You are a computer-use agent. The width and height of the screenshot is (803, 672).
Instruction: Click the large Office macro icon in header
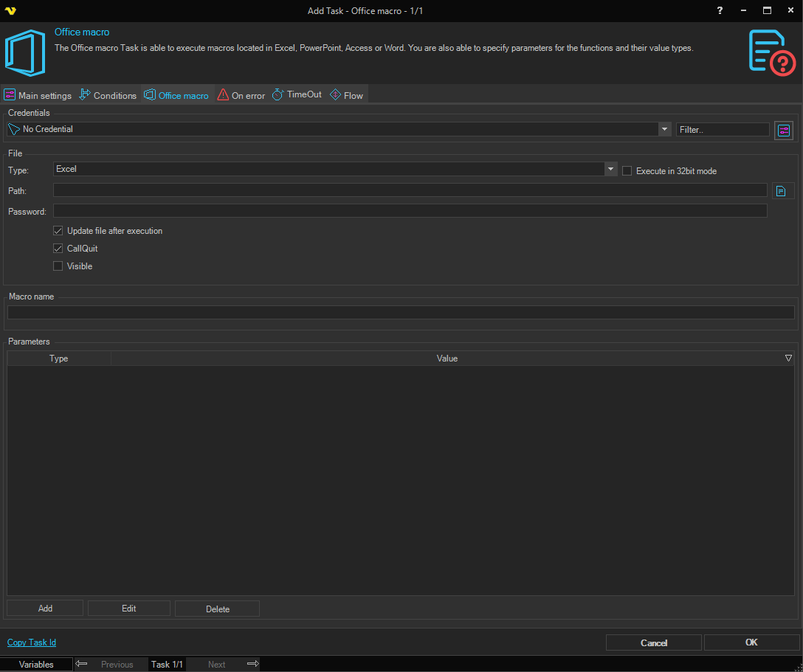(26, 53)
